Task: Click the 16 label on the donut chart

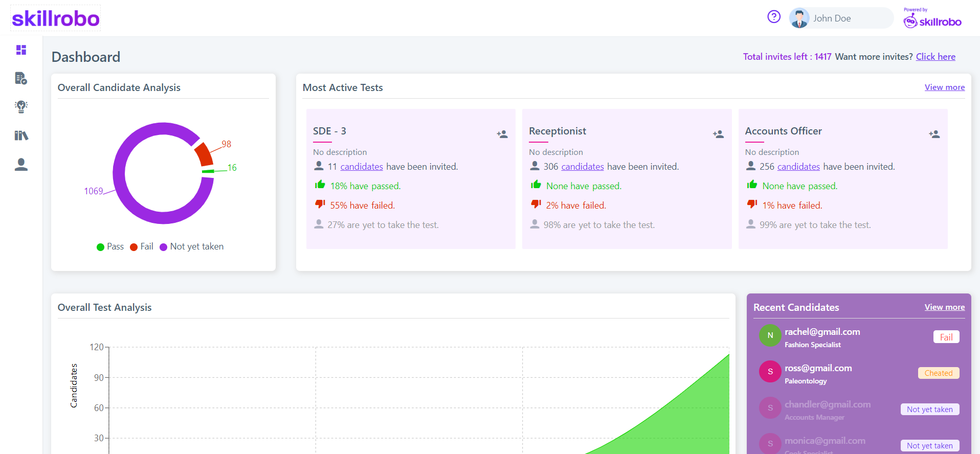Action: 232,168
